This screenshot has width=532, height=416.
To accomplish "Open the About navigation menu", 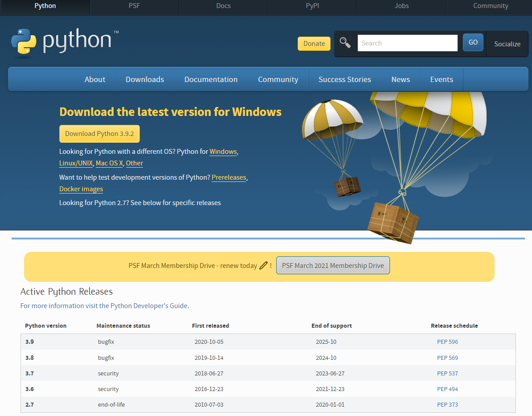I will [x=95, y=79].
